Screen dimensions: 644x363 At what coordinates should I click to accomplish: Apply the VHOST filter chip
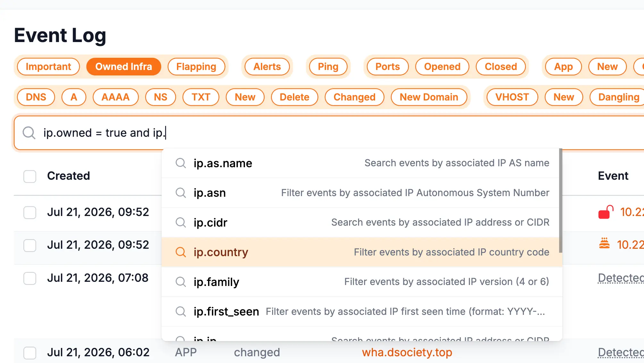point(512,97)
